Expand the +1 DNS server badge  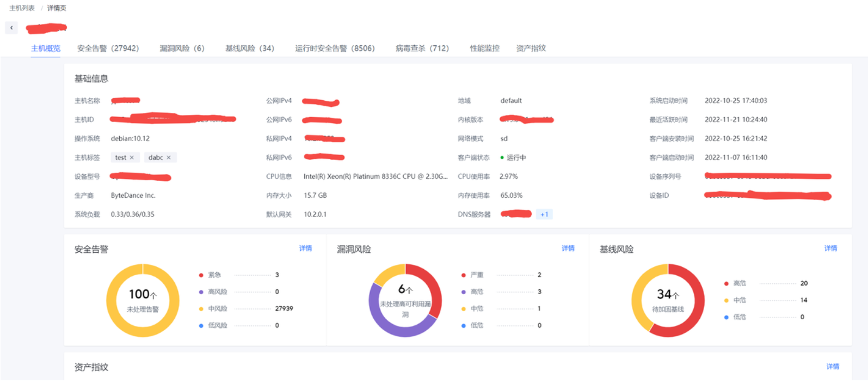pyautogui.click(x=544, y=215)
